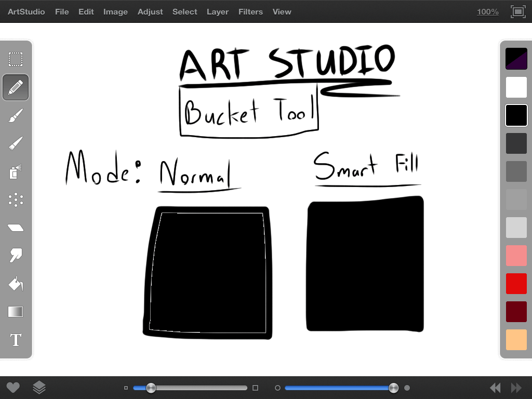Screen dimensions: 532x399
Task: Click the opacity slider handle
Action: pos(394,388)
